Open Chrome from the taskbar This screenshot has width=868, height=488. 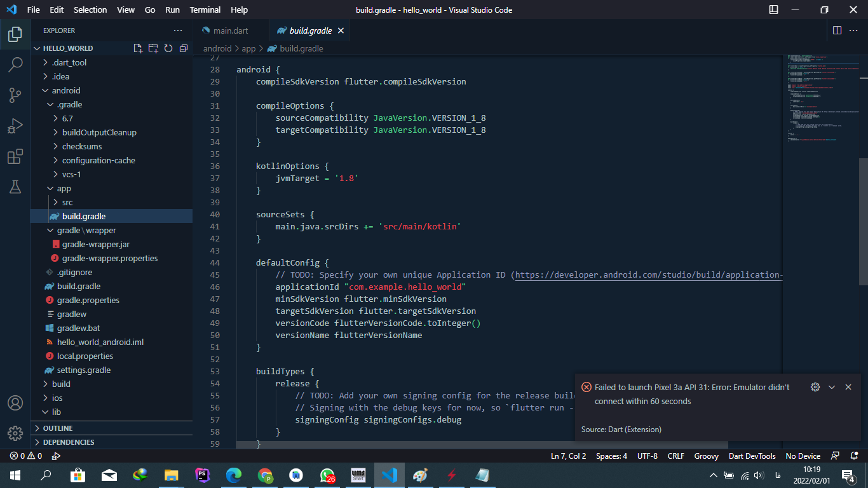[x=265, y=475]
